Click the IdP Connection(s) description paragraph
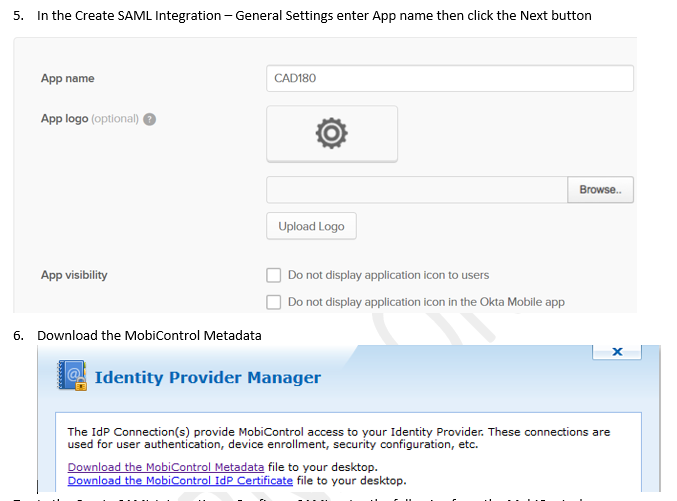This screenshot has height=501, width=677. pos(338,438)
